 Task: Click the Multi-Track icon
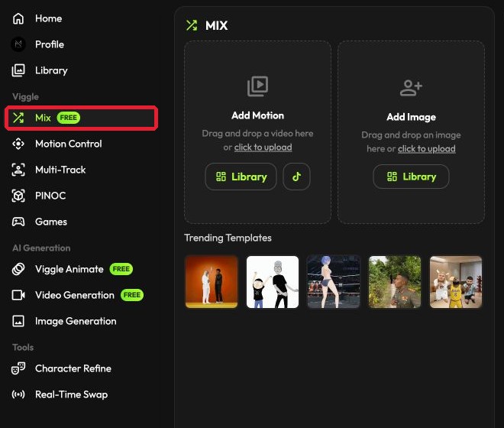pos(18,170)
